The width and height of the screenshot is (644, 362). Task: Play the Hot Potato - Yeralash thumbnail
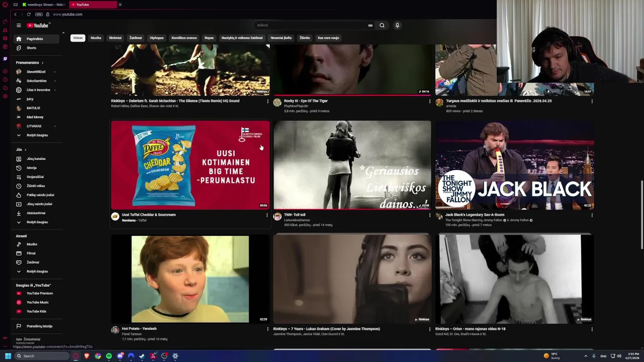[190, 279]
